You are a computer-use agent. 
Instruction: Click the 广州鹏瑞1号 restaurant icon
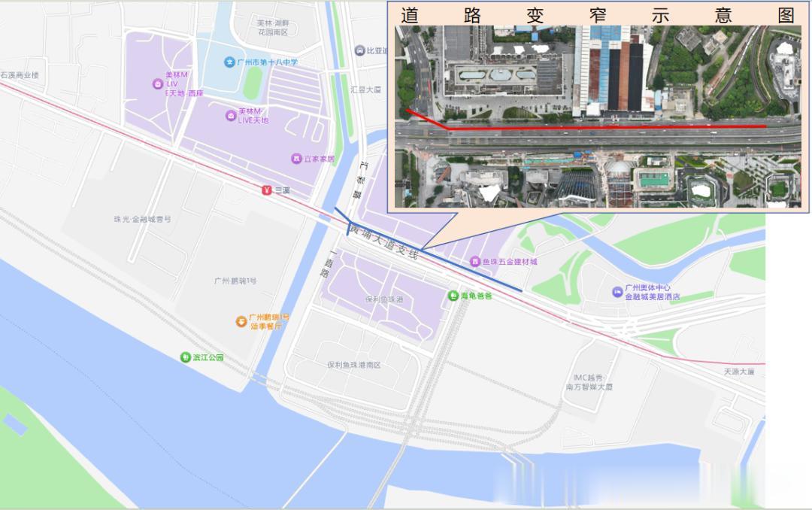coord(241,322)
